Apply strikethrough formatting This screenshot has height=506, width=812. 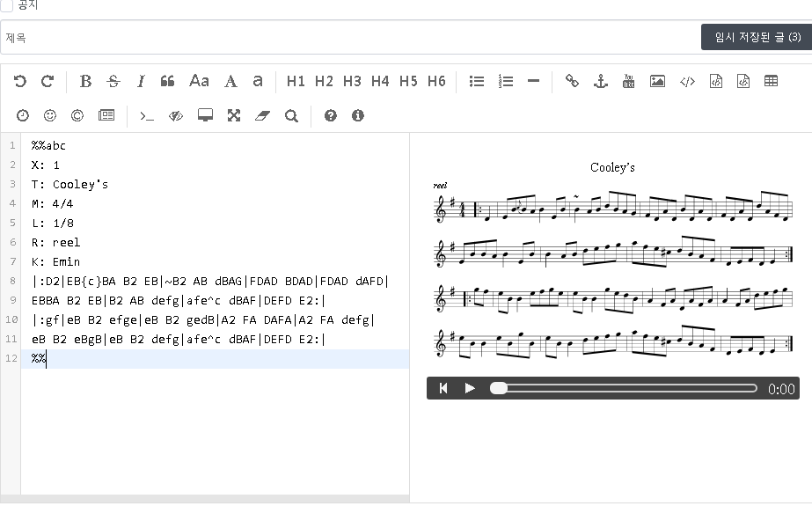click(x=113, y=81)
